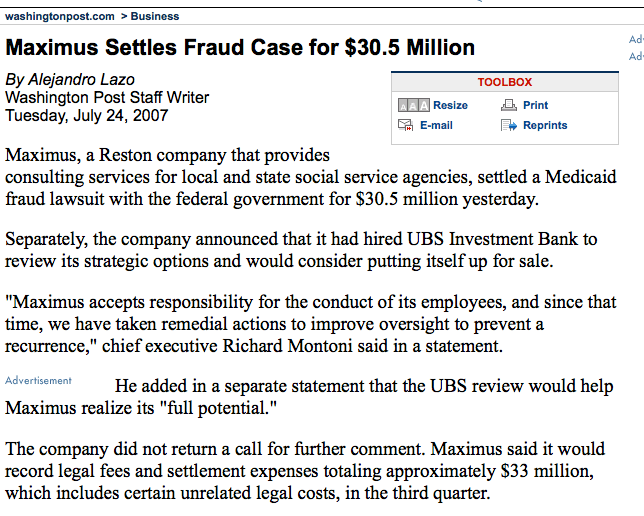Click the printer icon in the Toolbox
The image size is (644, 516).
click(x=507, y=105)
